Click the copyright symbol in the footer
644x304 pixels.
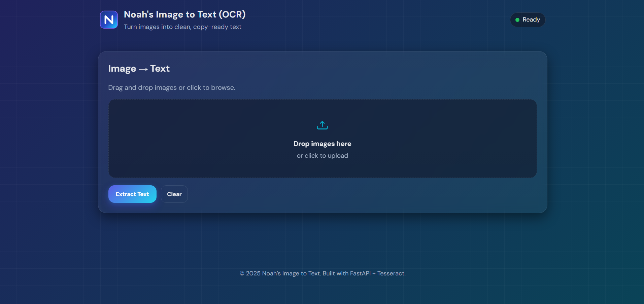pos(242,273)
